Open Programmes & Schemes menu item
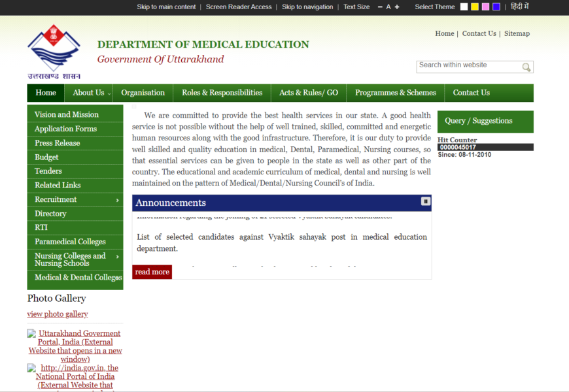The image size is (569, 392). (396, 93)
